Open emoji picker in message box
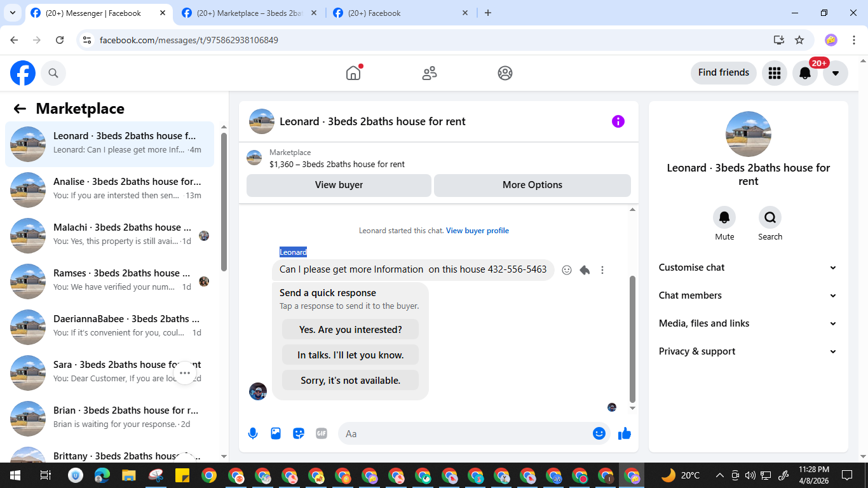Image resolution: width=868 pixels, height=488 pixels. pos(599,433)
